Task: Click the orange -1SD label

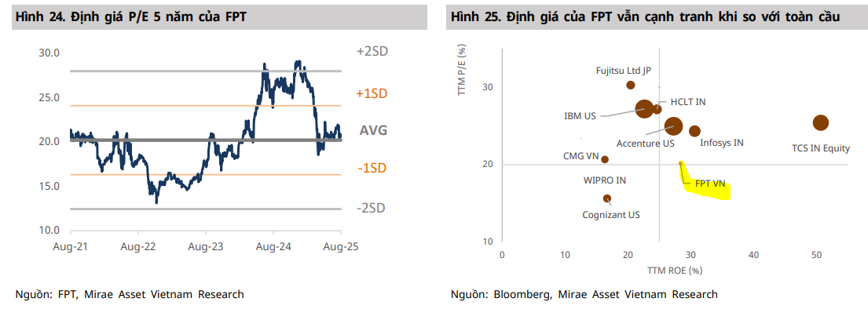Action: 372,168
